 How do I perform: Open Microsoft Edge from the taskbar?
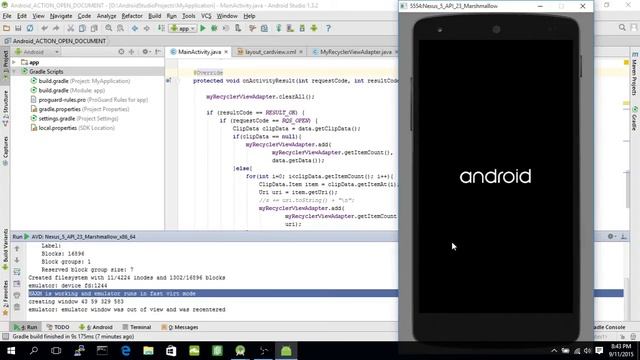tap(126, 351)
